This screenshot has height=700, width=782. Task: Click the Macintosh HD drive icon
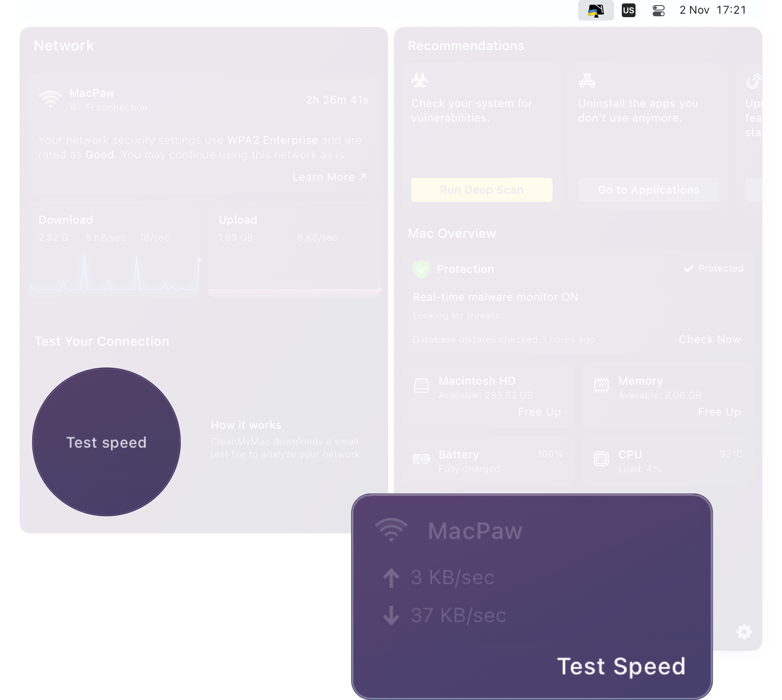[421, 386]
